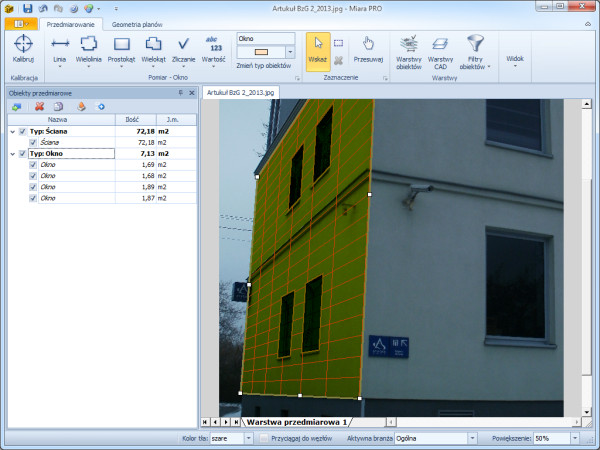Open Warstwy CAD layers

click(x=440, y=50)
